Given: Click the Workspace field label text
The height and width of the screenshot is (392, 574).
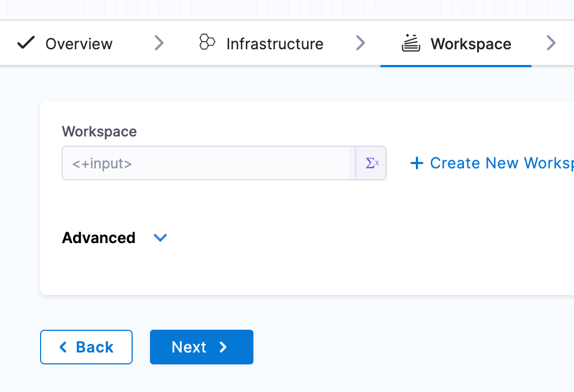Looking at the screenshot, I should tap(99, 132).
